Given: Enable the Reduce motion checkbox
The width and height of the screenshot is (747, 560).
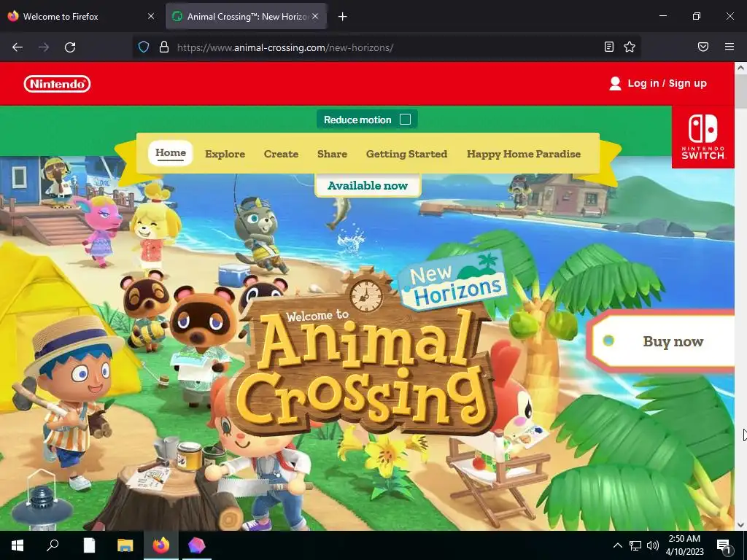Looking at the screenshot, I should [x=405, y=120].
